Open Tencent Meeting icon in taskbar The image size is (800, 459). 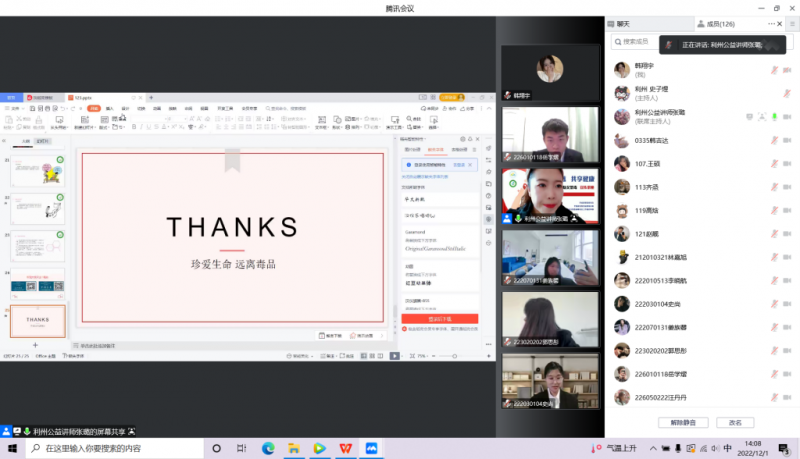(x=371, y=449)
